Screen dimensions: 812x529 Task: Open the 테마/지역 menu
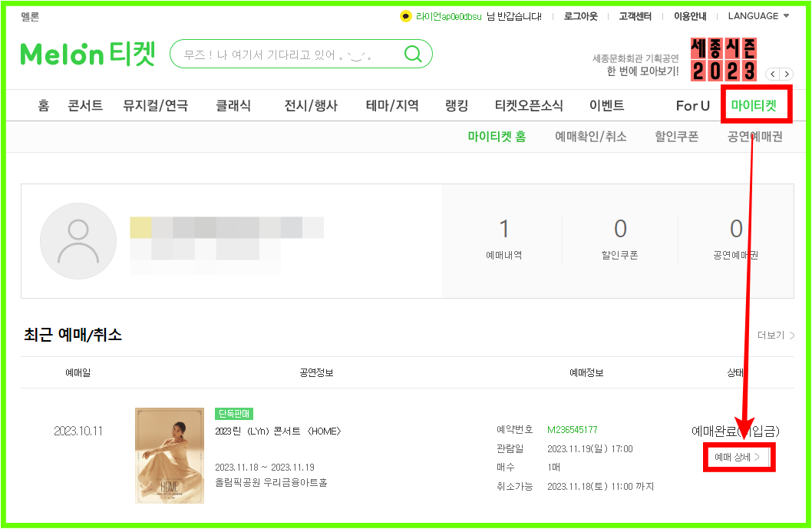pyautogui.click(x=392, y=106)
